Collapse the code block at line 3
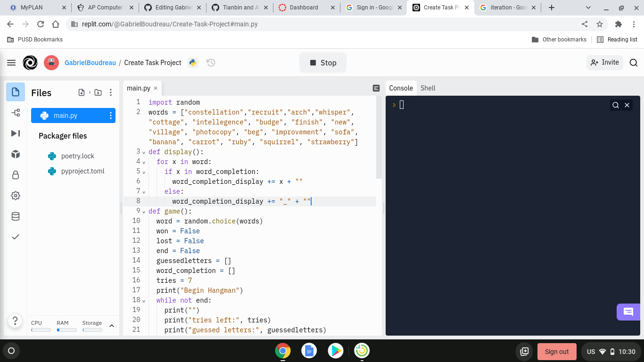The image size is (644, 362). [144, 152]
